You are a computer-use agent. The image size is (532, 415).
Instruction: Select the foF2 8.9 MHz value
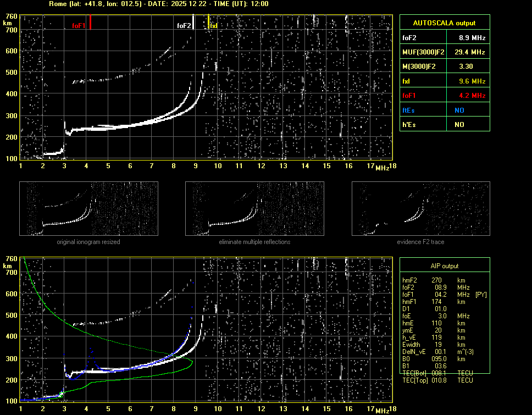tap(472, 37)
